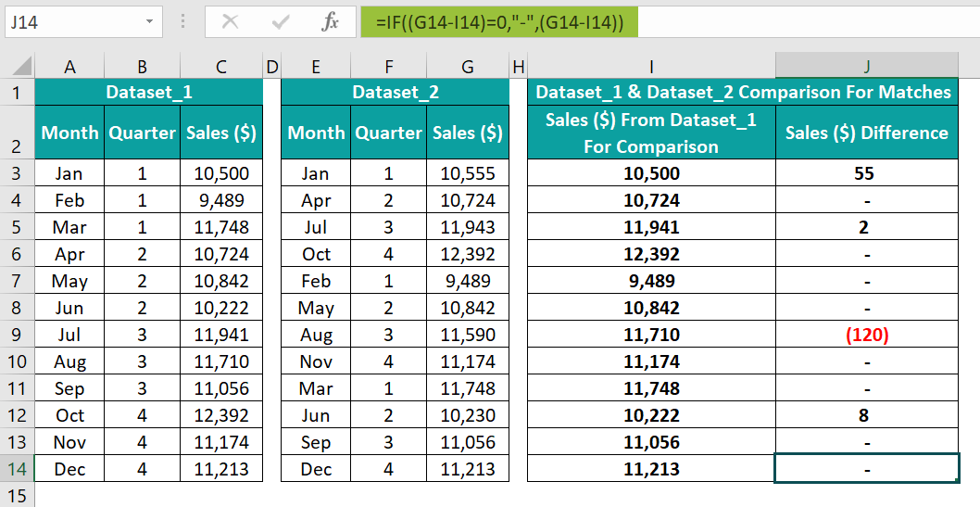Select row 2 header

[17, 132]
